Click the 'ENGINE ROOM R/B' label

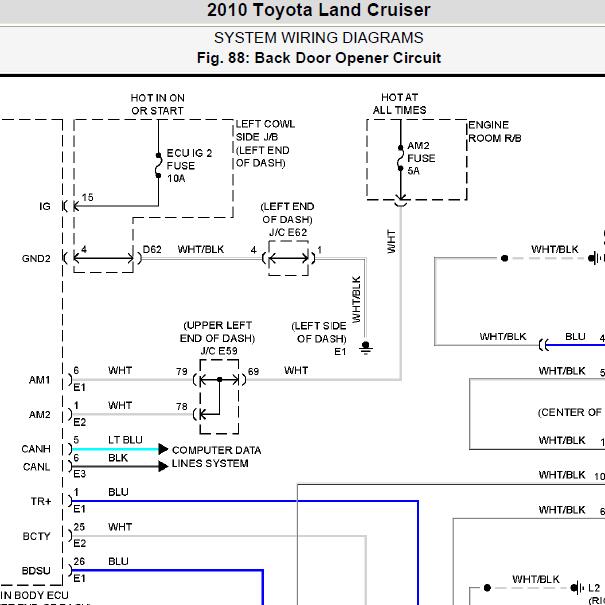[494, 132]
